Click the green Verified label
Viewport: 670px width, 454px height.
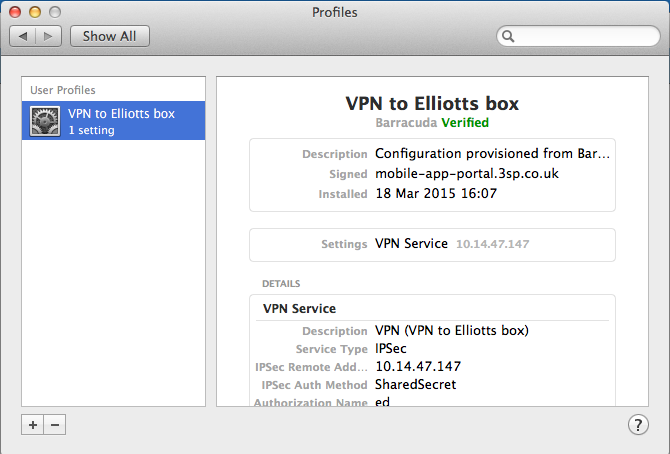point(465,123)
